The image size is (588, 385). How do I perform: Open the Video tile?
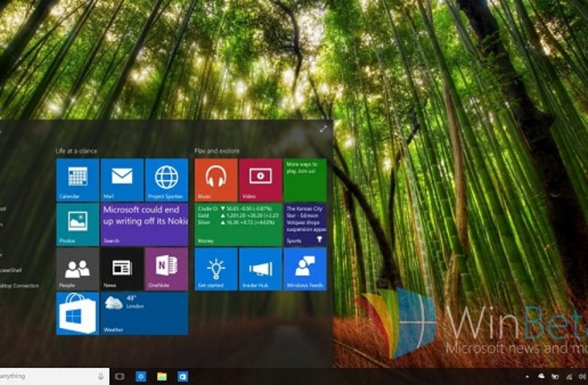click(261, 180)
